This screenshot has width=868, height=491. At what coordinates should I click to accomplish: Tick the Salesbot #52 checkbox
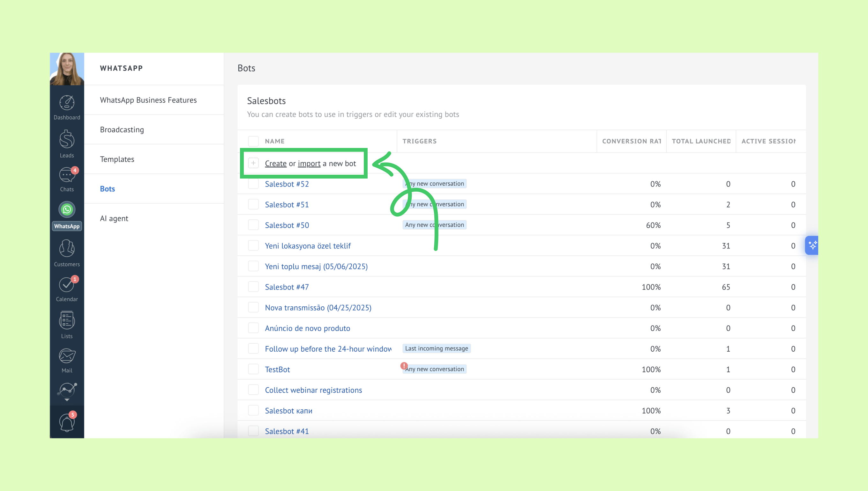(x=253, y=184)
